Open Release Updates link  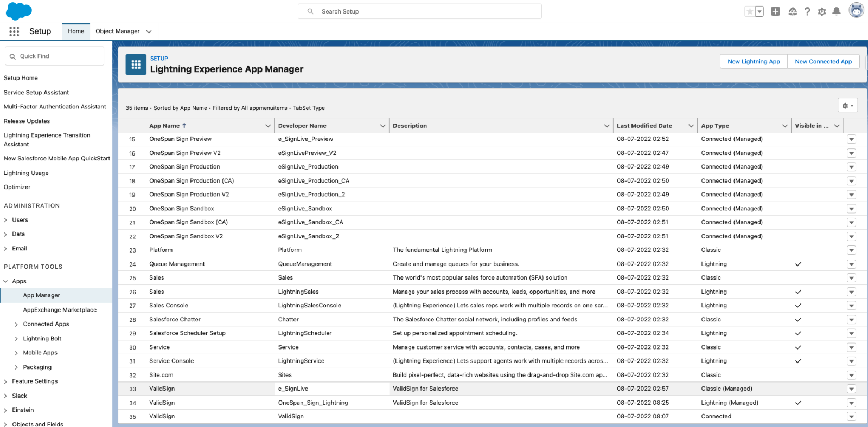(27, 121)
